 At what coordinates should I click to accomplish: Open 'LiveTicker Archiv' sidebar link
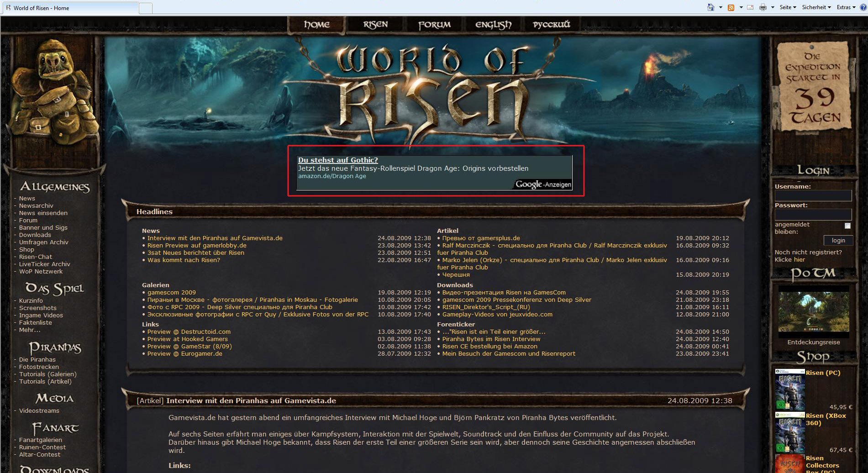45,264
